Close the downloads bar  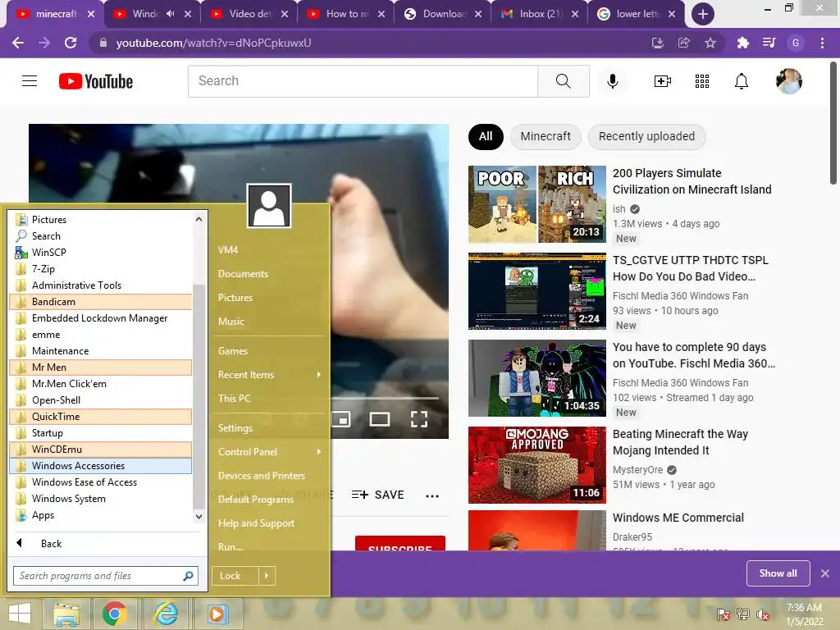pyautogui.click(x=825, y=573)
